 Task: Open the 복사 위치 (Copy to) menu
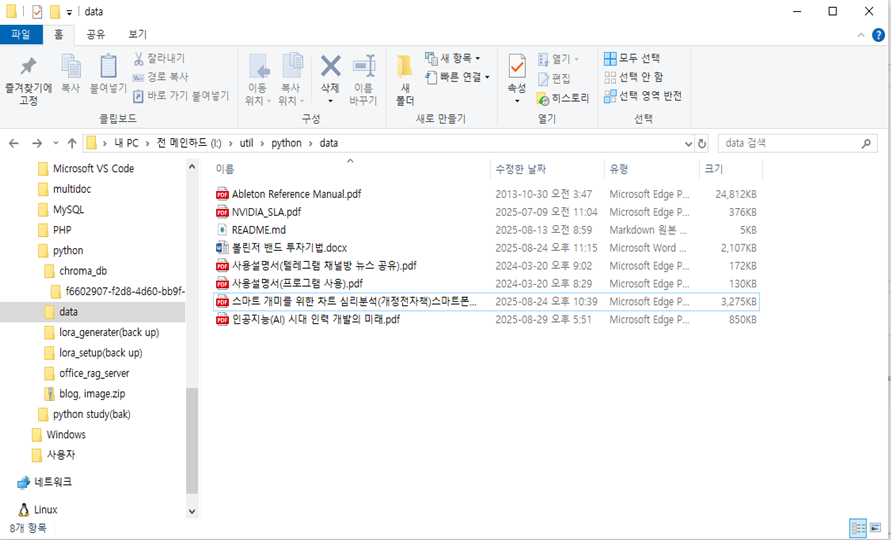point(291,80)
